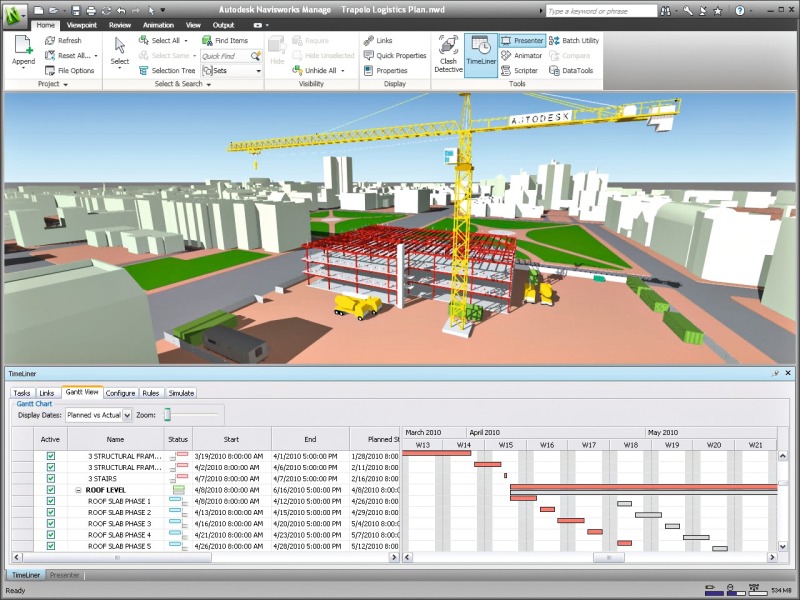Switch to TimeLiner Tasks tab

(x=22, y=393)
